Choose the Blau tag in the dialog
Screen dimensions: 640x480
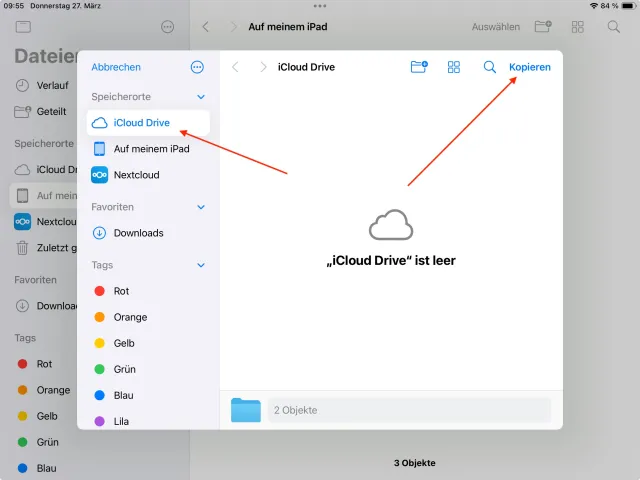pyautogui.click(x=148, y=396)
